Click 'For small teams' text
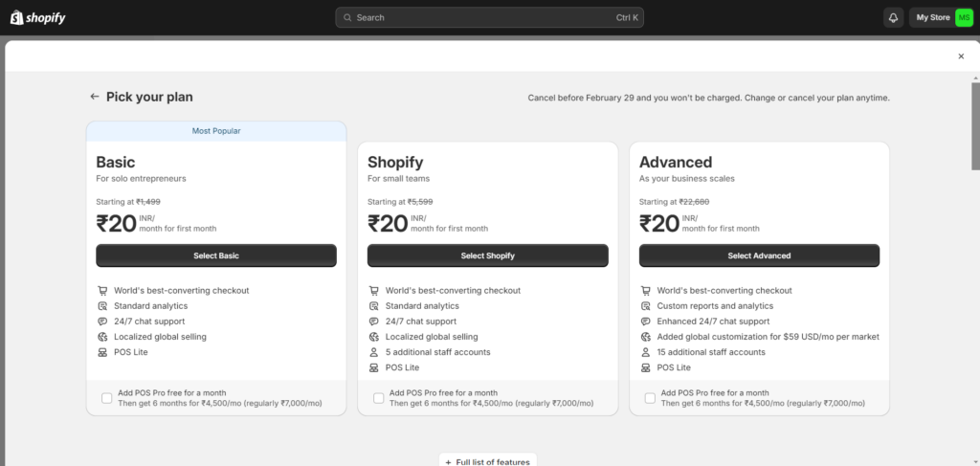980x466 pixels. pos(399,179)
